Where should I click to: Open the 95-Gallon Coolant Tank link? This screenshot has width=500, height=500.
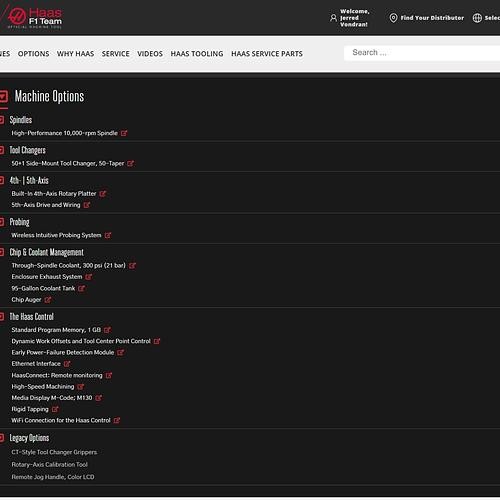click(43, 288)
